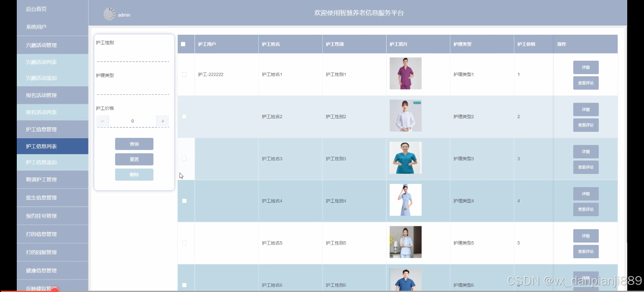Go to 报名活动列表 submenu
Viewport: 644px width, 292px height.
point(52,112)
